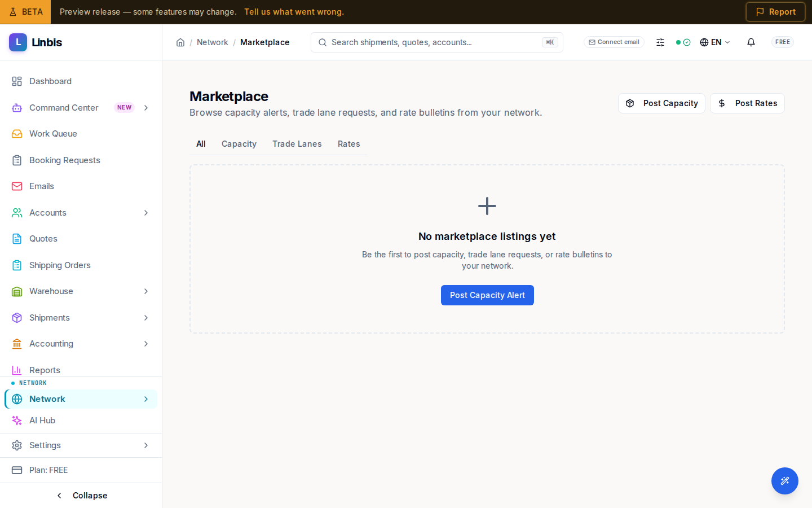Click the ⌘K shortcut badge

tap(550, 42)
